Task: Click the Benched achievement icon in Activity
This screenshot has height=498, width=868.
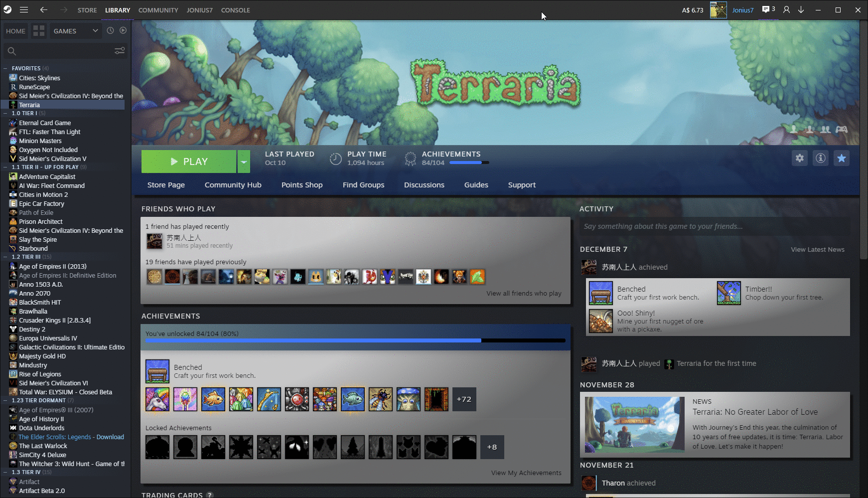Action: tap(601, 293)
